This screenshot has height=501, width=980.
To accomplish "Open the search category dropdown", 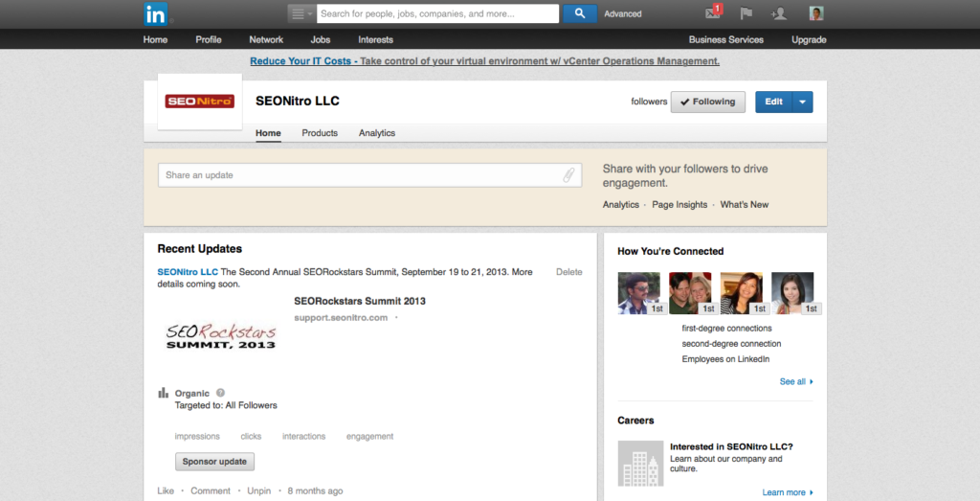I will coord(301,13).
